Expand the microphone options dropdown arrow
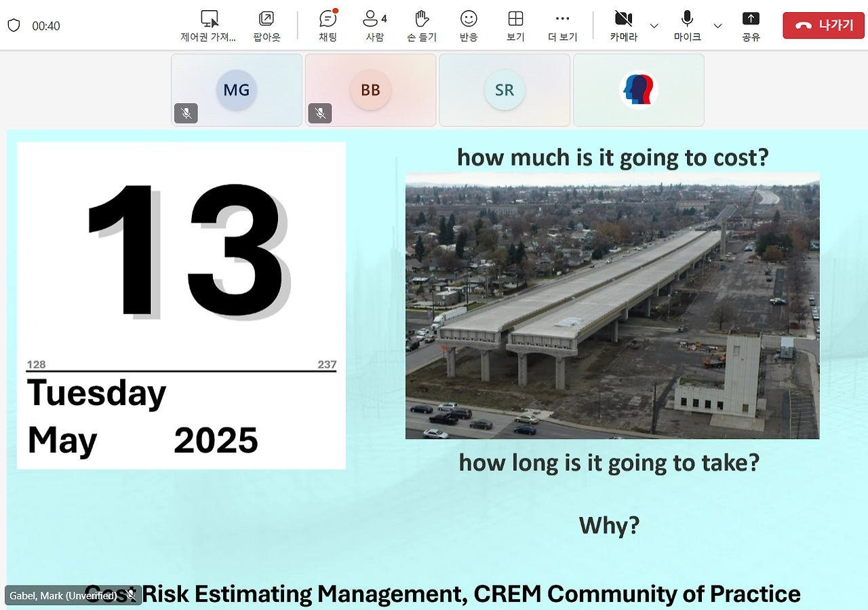Image resolution: width=868 pixels, height=610 pixels. 717,26
